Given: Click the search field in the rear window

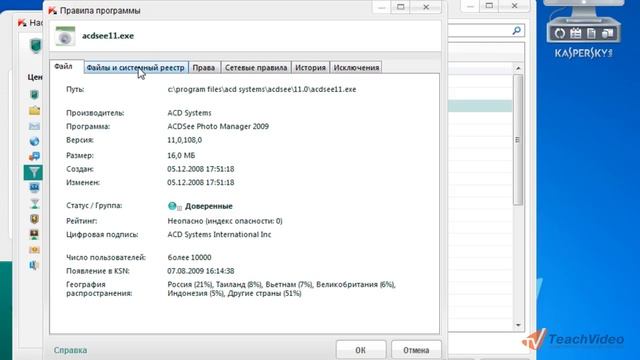Looking at the screenshot, I should coord(486,31).
